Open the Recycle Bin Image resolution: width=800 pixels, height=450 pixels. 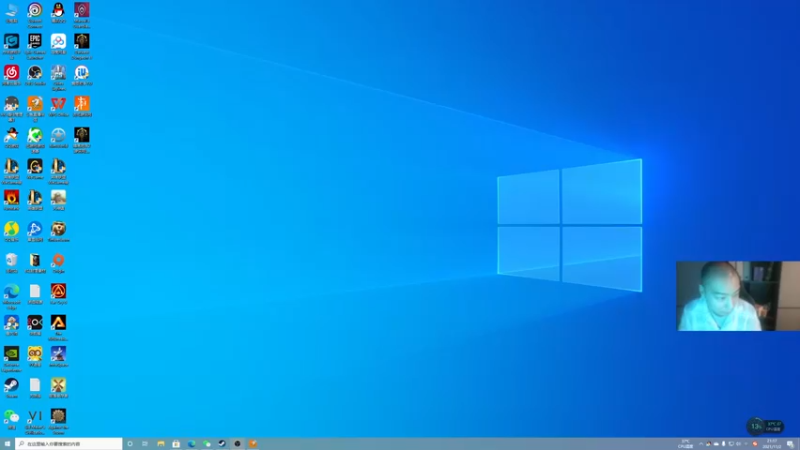pos(11,263)
